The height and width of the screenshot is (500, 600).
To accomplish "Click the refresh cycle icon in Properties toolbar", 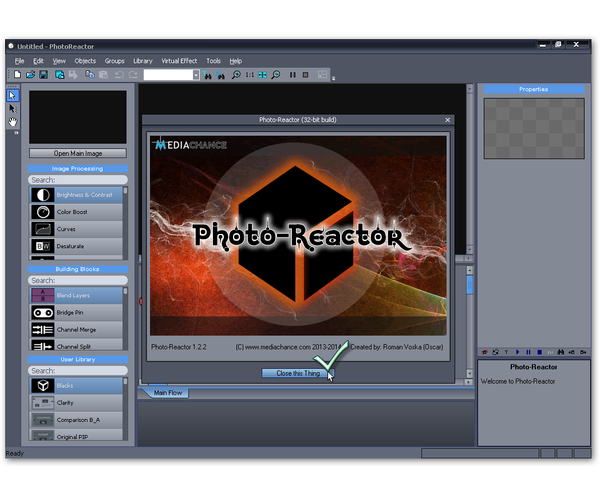I will coord(496,352).
